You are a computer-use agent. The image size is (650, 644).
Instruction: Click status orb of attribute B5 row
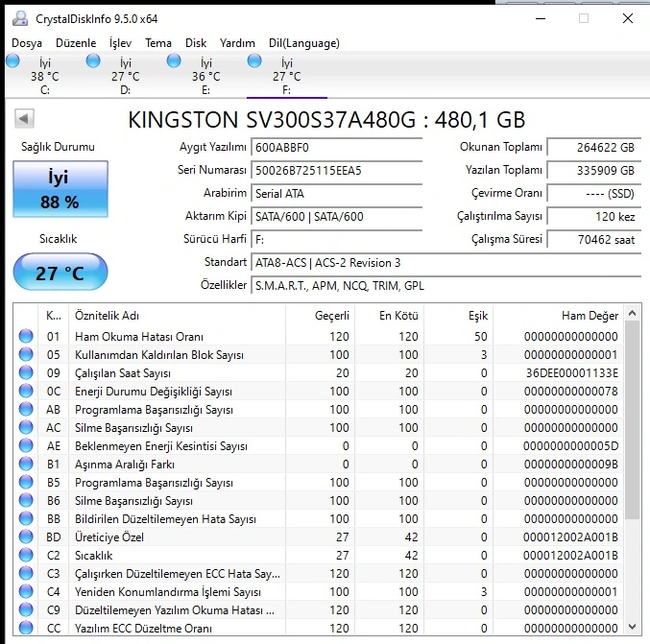26,482
